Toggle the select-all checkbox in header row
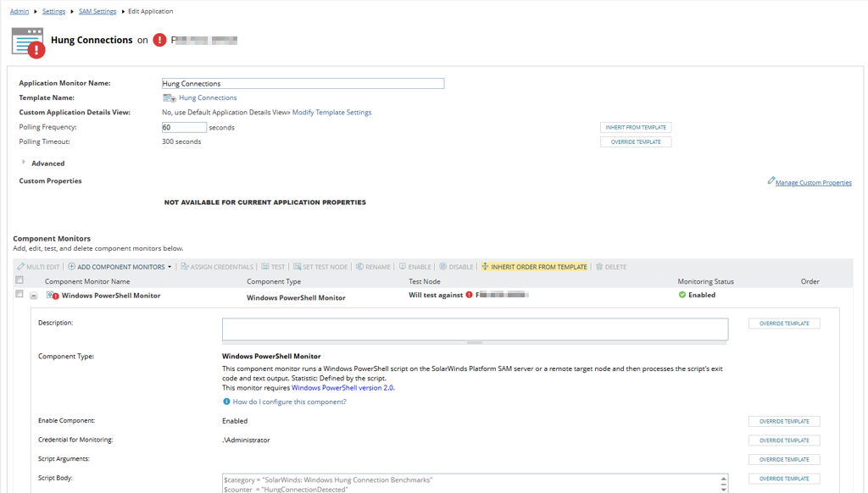Image resolution: width=868 pixels, height=493 pixels. tap(19, 280)
